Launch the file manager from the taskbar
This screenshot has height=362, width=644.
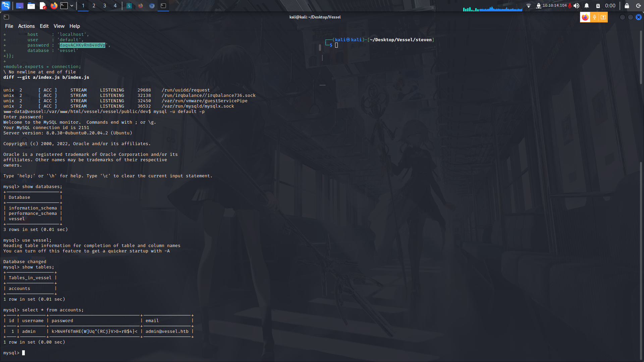(x=31, y=5)
